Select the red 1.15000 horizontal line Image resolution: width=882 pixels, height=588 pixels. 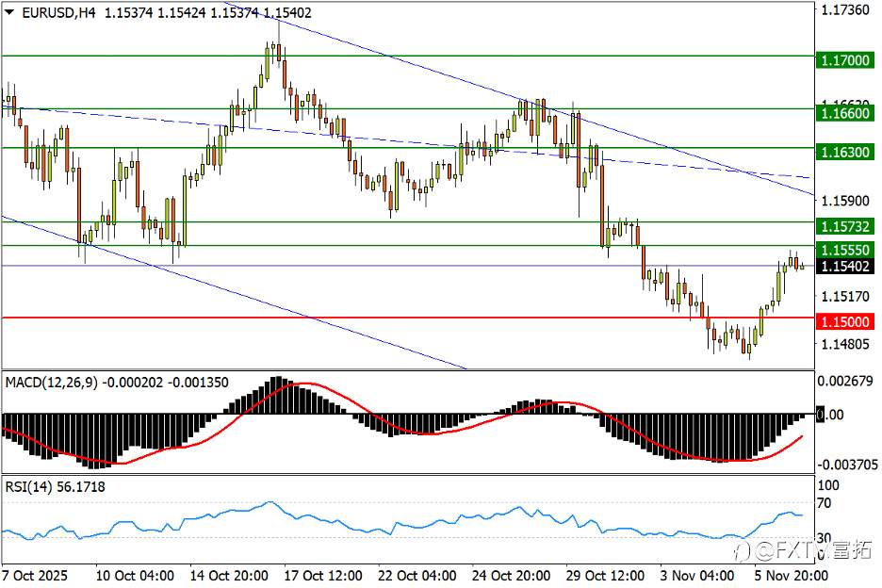tap(408, 318)
